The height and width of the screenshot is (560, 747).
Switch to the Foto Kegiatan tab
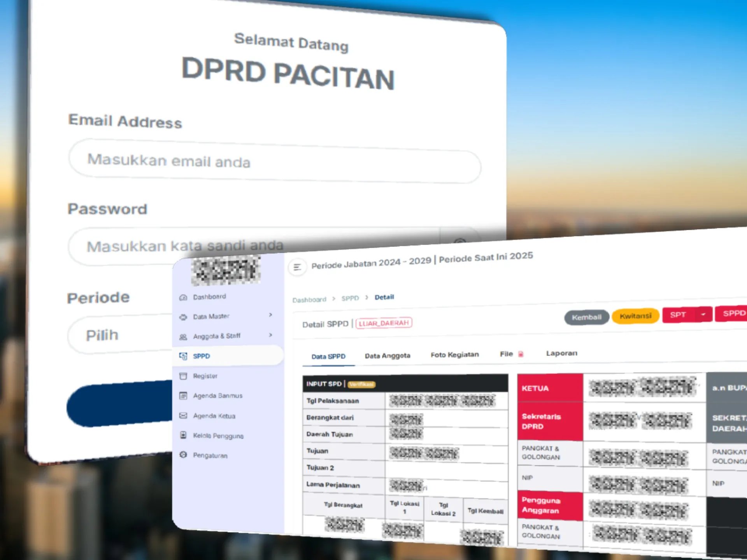click(454, 355)
